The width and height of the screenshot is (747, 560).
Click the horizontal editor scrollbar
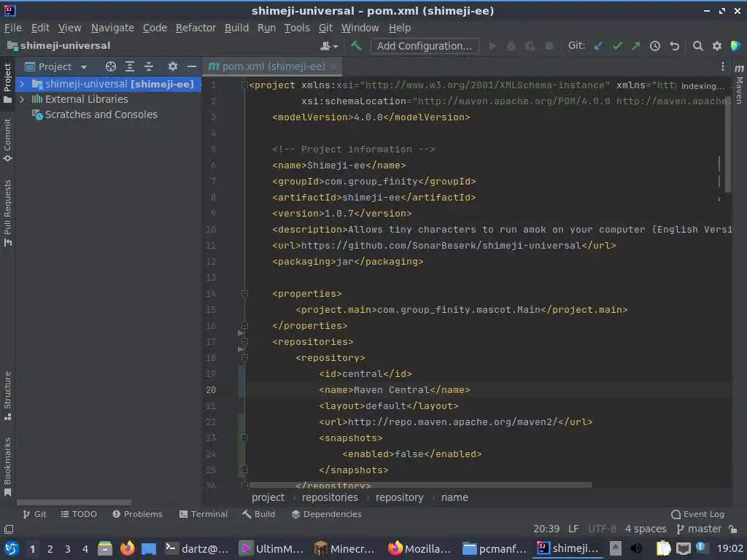click(x=420, y=485)
